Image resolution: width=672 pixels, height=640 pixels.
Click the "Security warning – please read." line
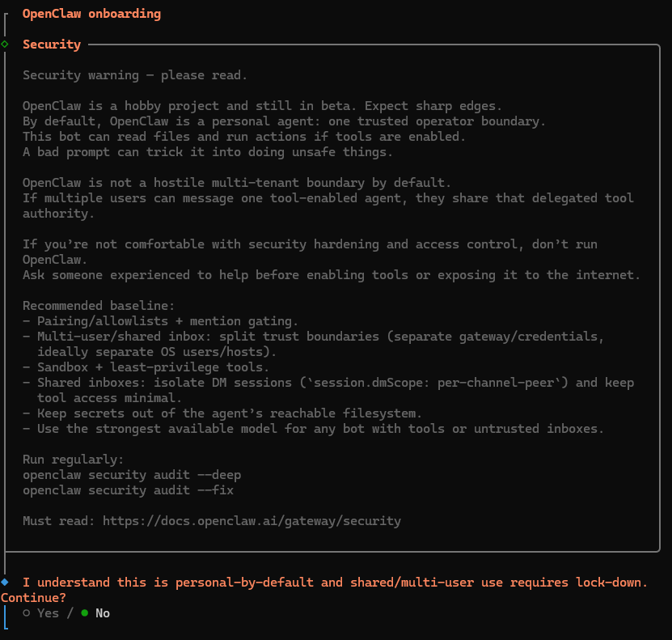click(135, 75)
